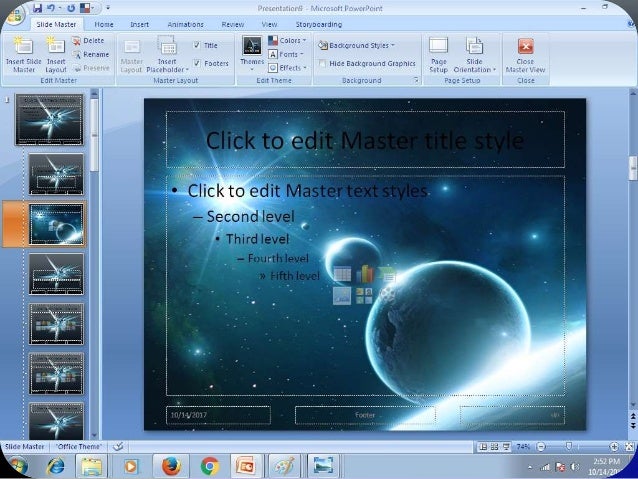This screenshot has width=638, height=479.
Task: Switch to Normal view in status bar
Action: pyautogui.click(x=483, y=447)
